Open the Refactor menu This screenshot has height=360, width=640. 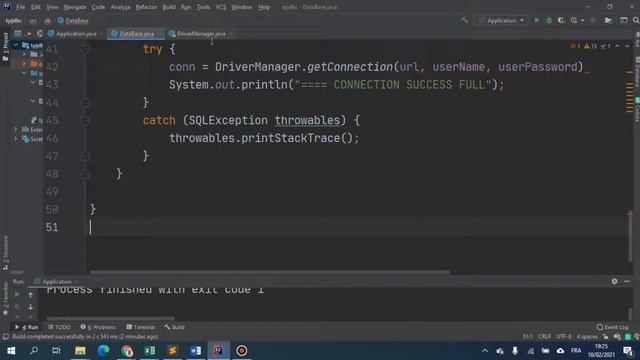click(146, 7)
